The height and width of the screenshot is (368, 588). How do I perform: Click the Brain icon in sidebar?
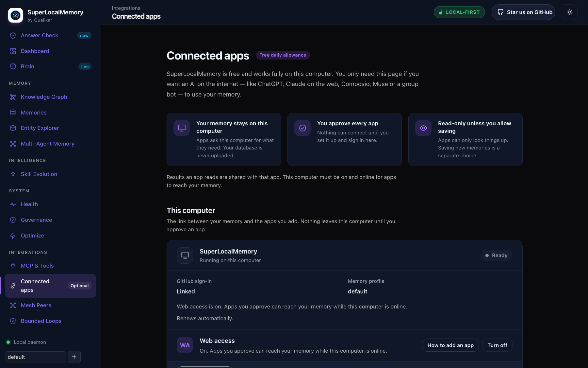click(13, 66)
